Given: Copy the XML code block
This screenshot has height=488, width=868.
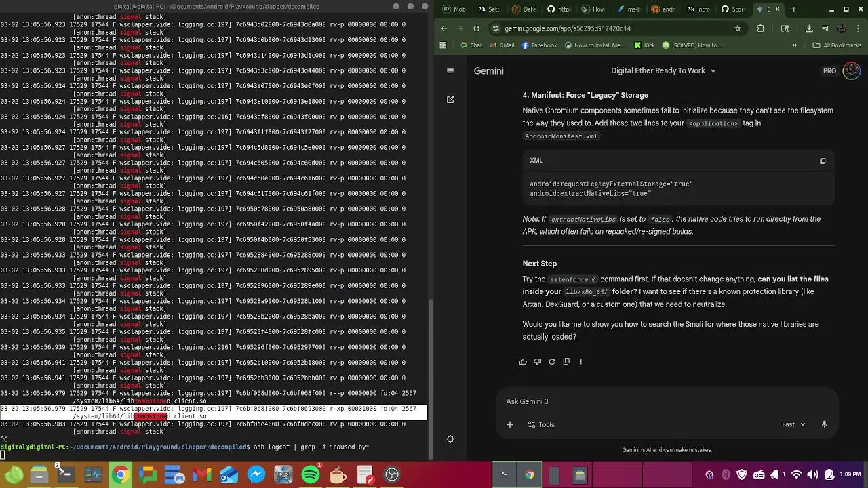Looking at the screenshot, I should tap(823, 161).
